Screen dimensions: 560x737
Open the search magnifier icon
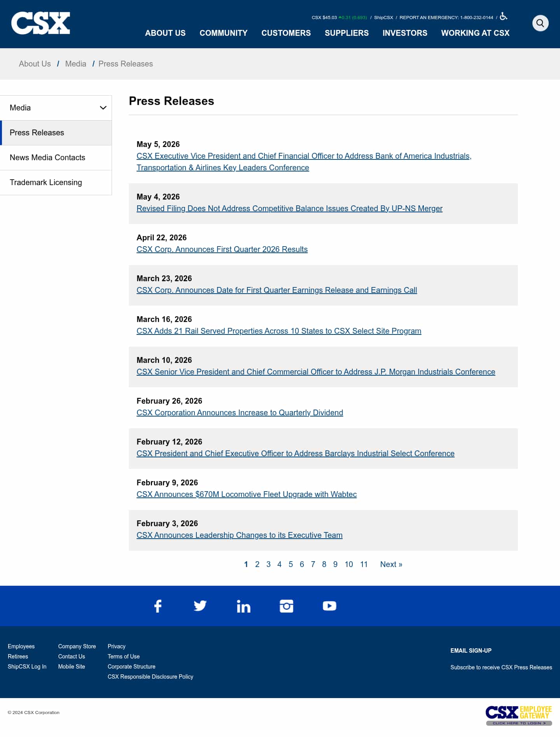click(x=540, y=23)
